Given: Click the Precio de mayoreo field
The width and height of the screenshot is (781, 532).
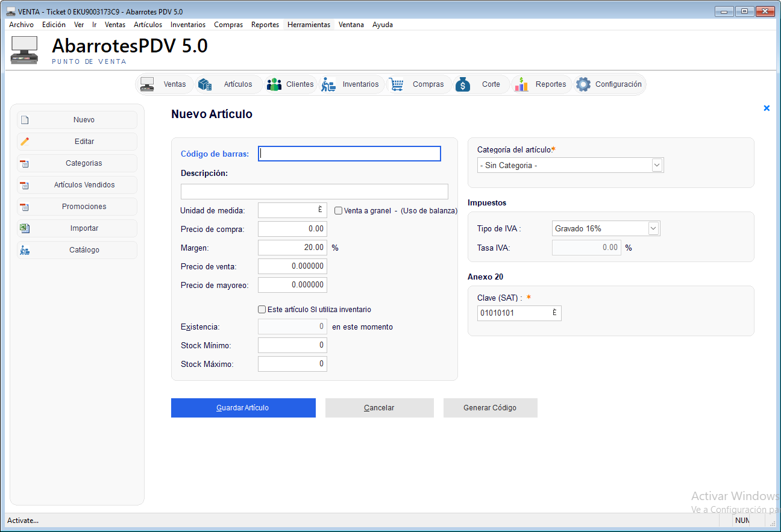Looking at the screenshot, I should click(292, 285).
